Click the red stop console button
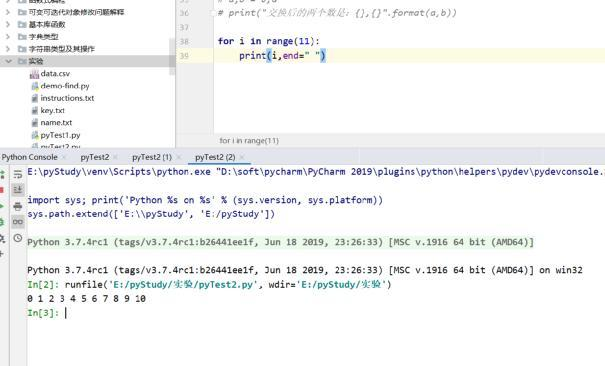Viewport: 605px width, 366px height. [x=2, y=190]
